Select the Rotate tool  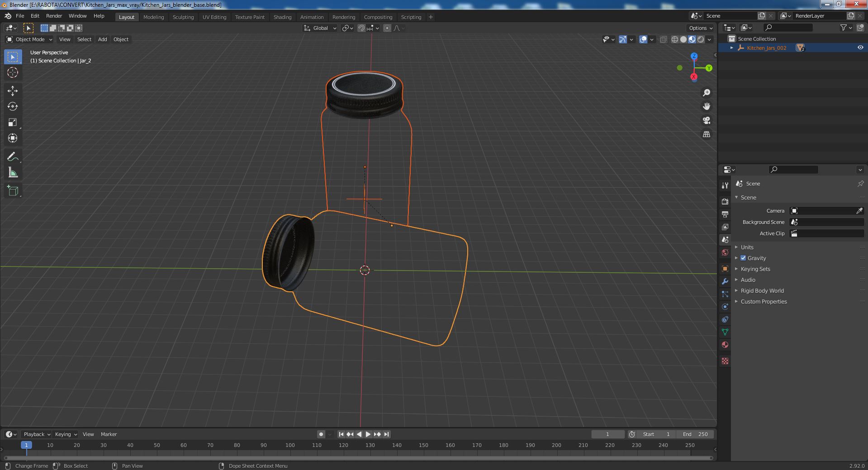tap(13, 107)
